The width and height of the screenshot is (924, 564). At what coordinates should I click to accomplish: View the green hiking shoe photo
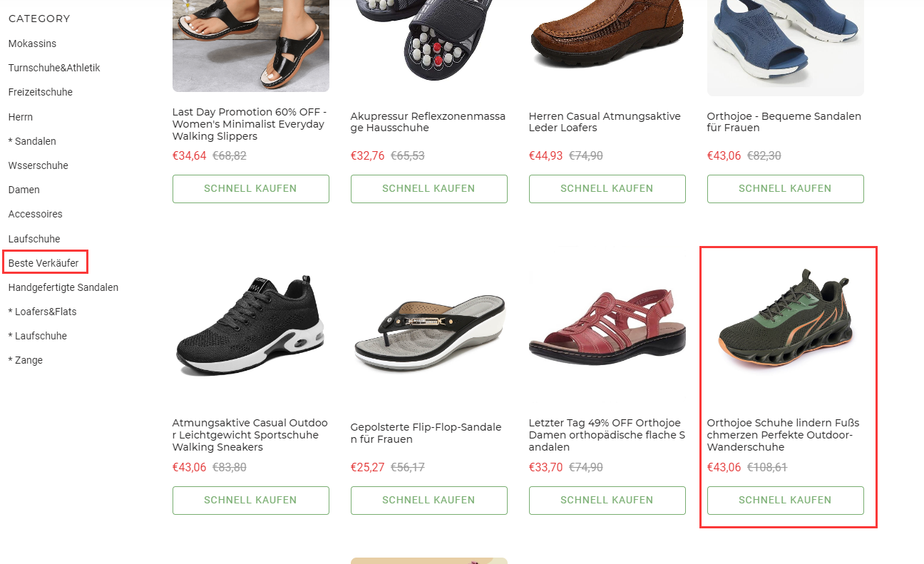785,327
